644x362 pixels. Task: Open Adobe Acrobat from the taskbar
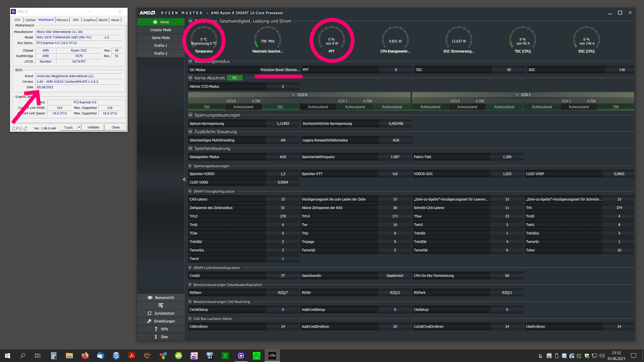pyautogui.click(x=132, y=355)
